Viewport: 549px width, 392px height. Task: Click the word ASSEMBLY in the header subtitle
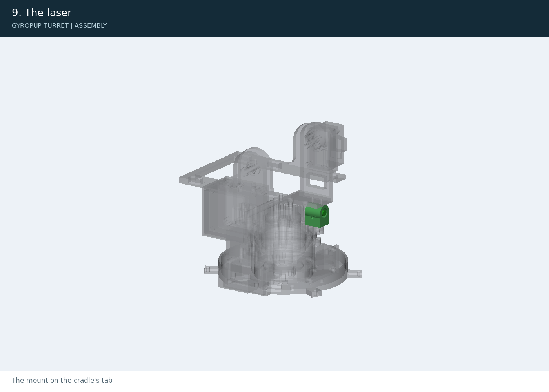click(x=91, y=25)
